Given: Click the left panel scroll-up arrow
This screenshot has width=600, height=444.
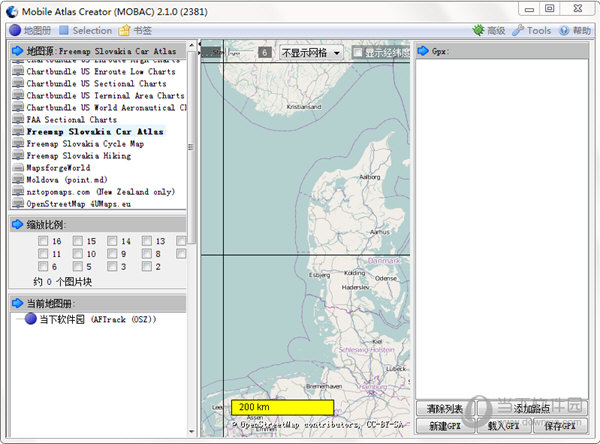Looking at the screenshot, I should [x=192, y=45].
